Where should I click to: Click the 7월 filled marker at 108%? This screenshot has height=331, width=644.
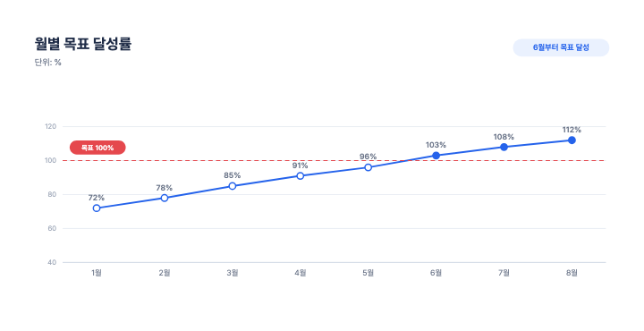click(504, 147)
